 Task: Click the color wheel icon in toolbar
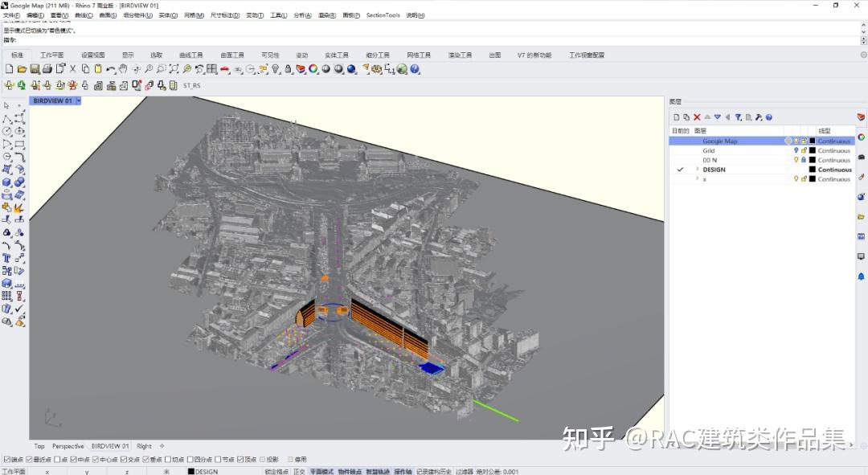(313, 69)
